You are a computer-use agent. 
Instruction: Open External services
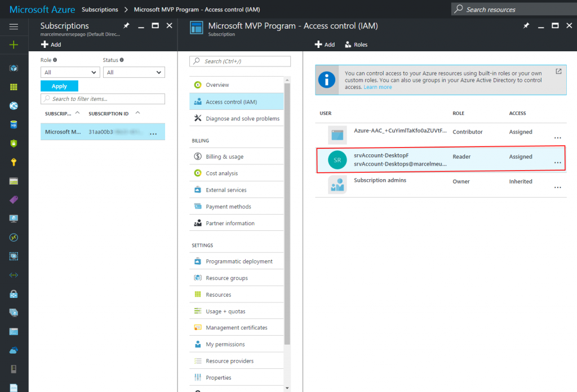pos(236,190)
